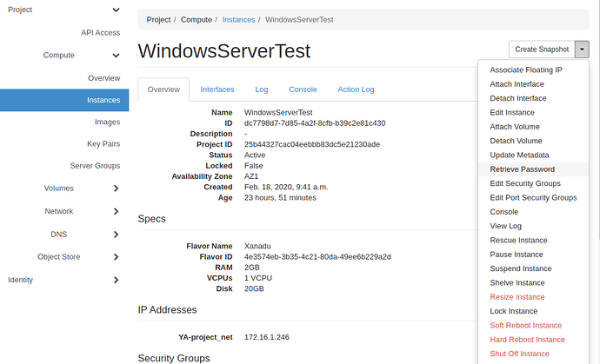
Task: Open the Action Log tab
Action: [x=356, y=89]
